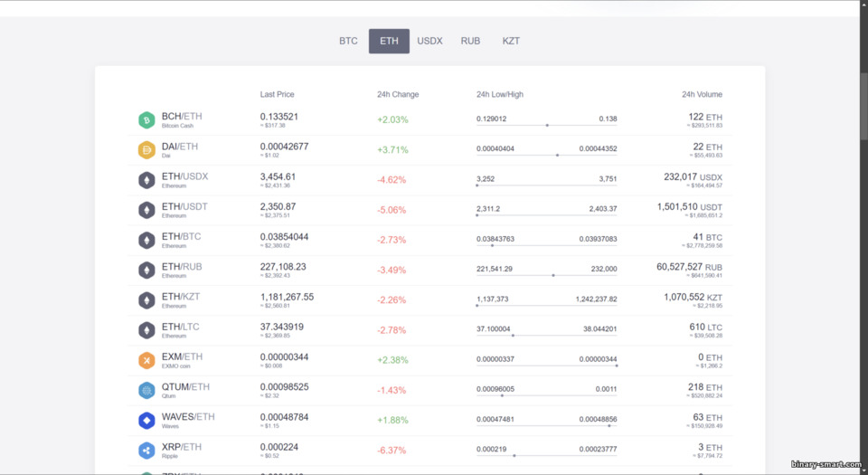Screen dimensions: 868x475
Task: Open the ETH/KZT trading pair
Action: [x=181, y=296]
